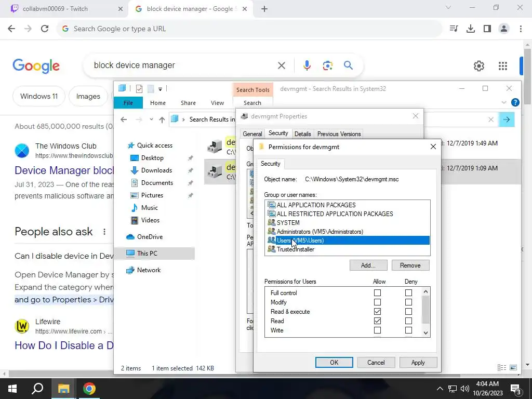Open Chrome media control icon

[x=454, y=29]
